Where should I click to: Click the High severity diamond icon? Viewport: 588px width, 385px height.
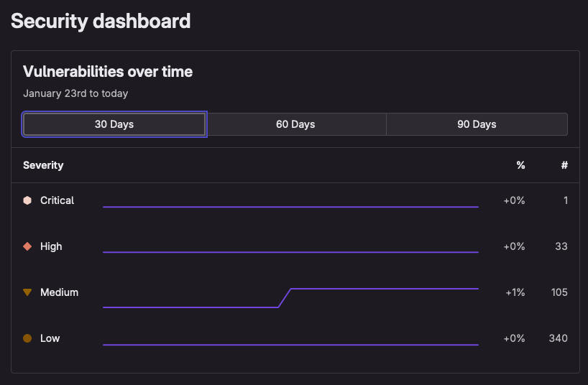(x=27, y=246)
